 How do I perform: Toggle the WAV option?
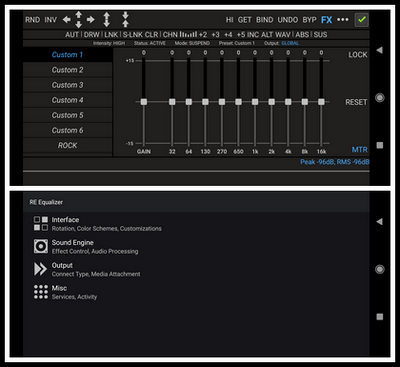point(283,35)
